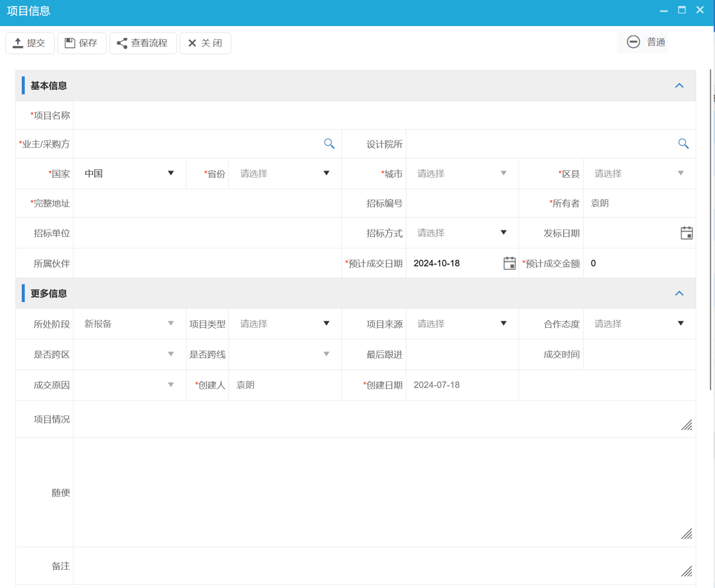Viewport: 715px width, 588px height.
Task: Click the 项目名称 input field
Action: click(x=384, y=116)
